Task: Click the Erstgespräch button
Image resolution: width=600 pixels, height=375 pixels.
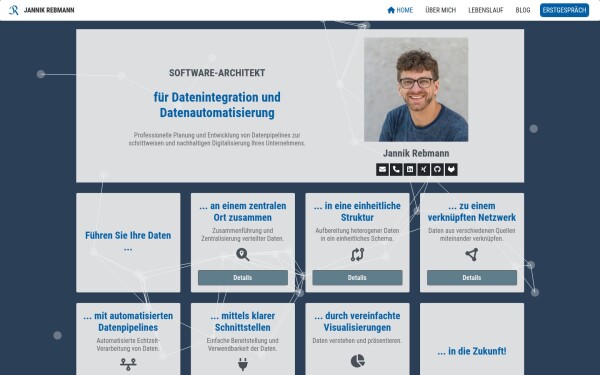Action: pos(564,10)
